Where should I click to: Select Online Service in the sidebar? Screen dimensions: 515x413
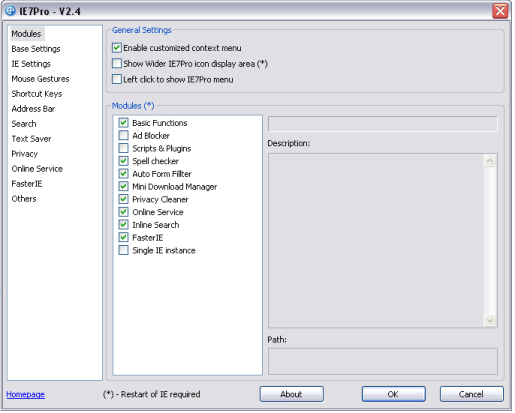click(37, 169)
